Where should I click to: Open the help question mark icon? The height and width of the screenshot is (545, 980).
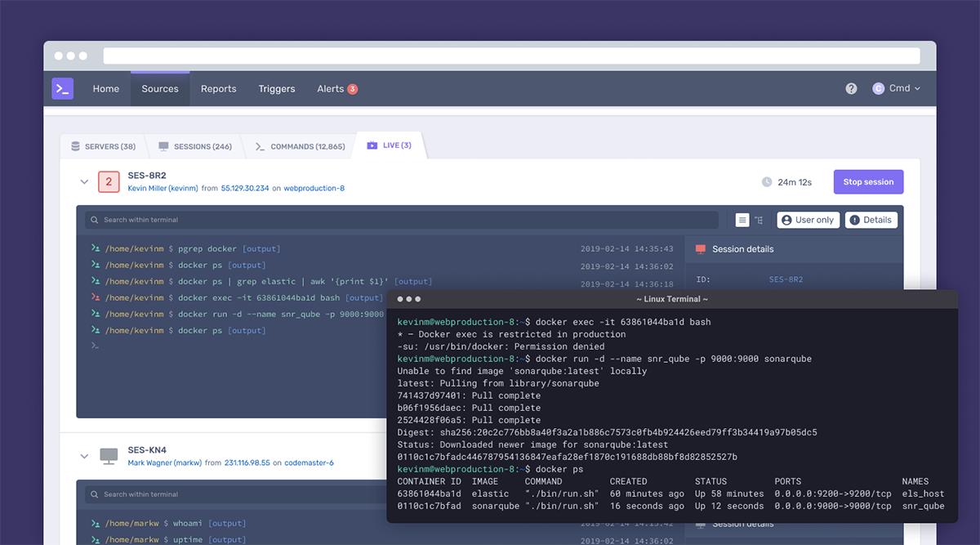tap(851, 88)
